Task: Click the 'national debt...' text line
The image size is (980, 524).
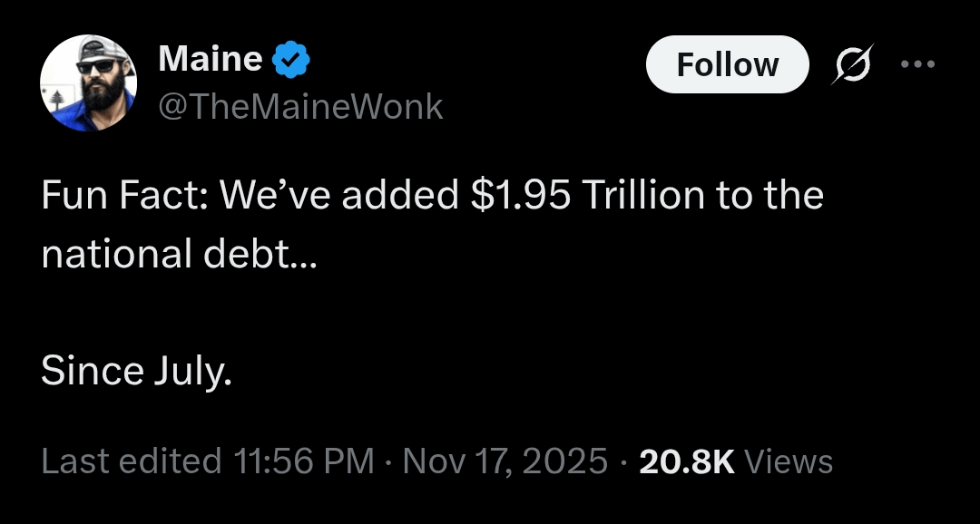Action: pos(180,255)
